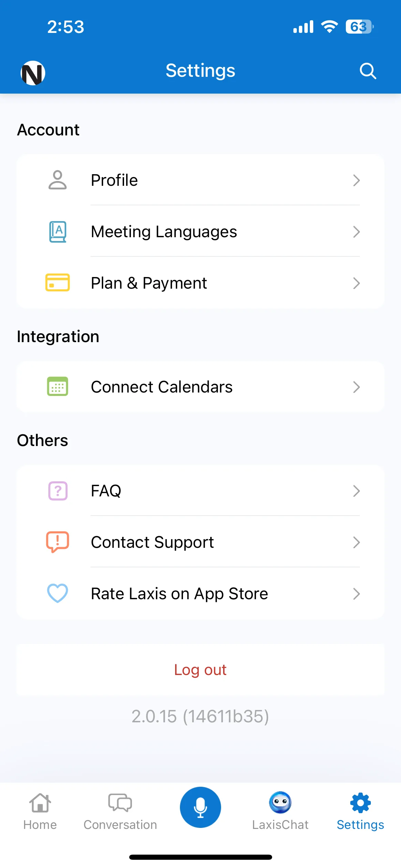Tap the blue microphone record button
Image resolution: width=401 pixels, height=868 pixels.
click(x=200, y=807)
